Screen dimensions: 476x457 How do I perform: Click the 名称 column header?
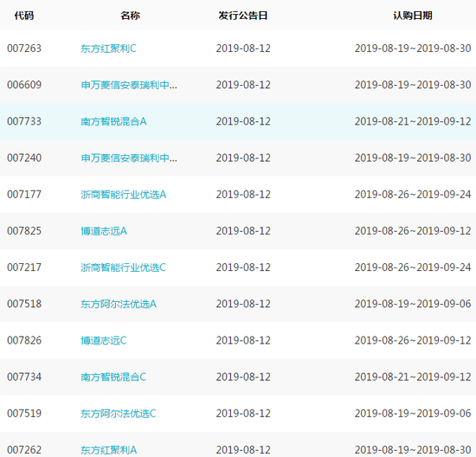130,16
